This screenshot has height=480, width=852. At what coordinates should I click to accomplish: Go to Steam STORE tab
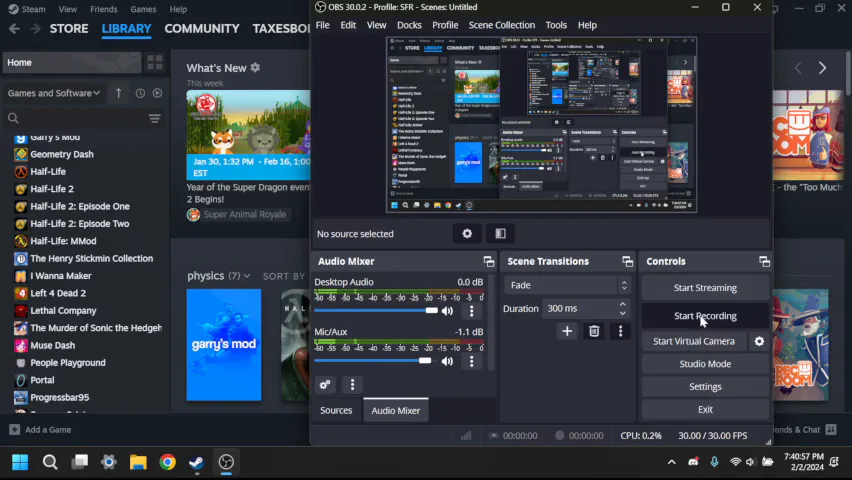[69, 28]
